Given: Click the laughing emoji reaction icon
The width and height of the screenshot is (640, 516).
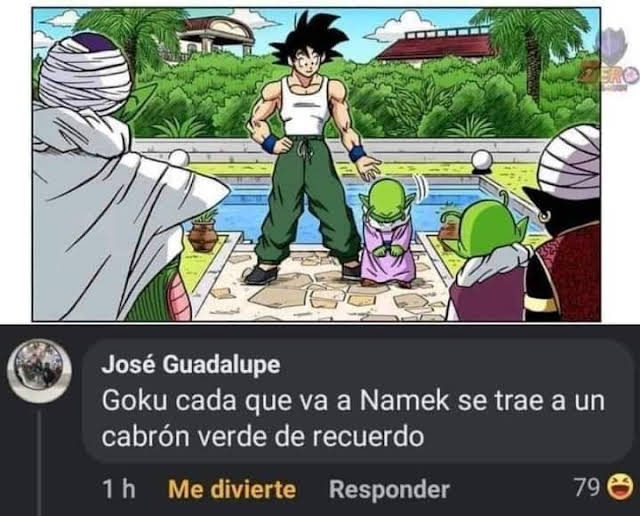Looking at the screenshot, I should [620, 487].
